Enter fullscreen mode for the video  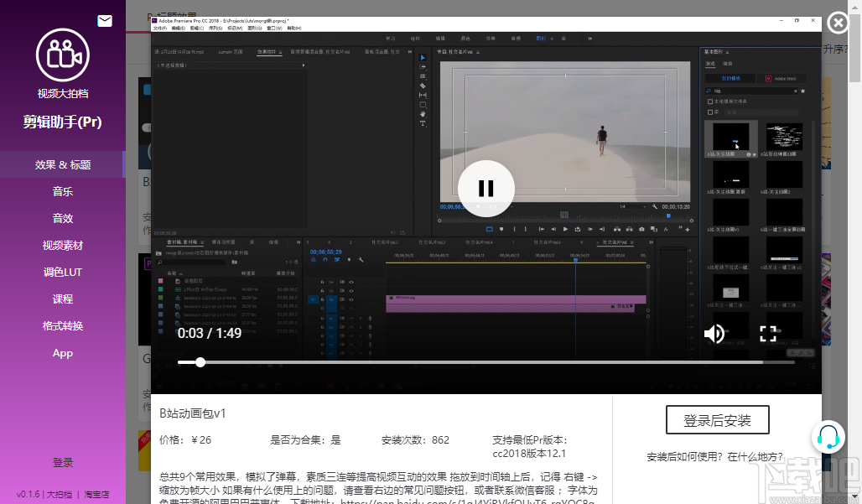point(768,335)
